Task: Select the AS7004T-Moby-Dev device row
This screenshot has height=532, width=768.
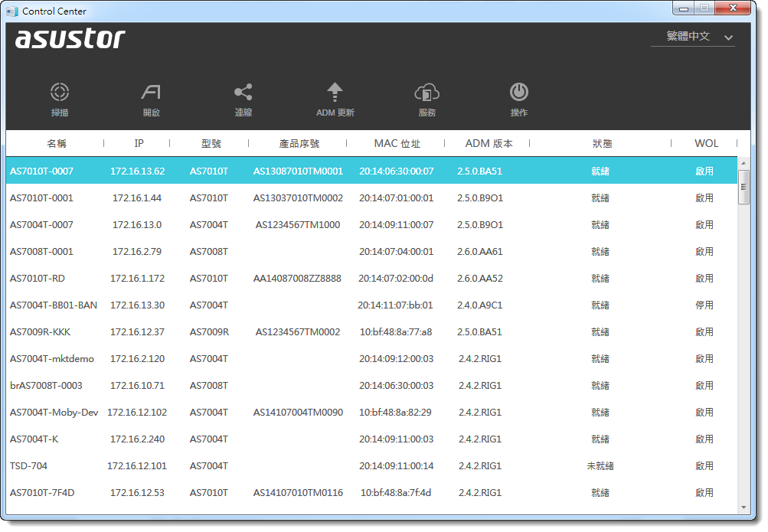Action: tap(372, 412)
